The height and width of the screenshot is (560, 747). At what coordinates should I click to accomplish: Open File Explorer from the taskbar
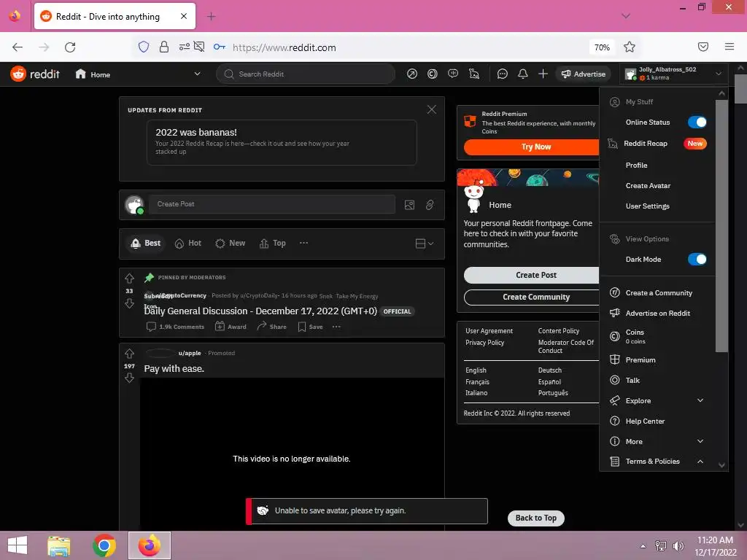coord(59,545)
